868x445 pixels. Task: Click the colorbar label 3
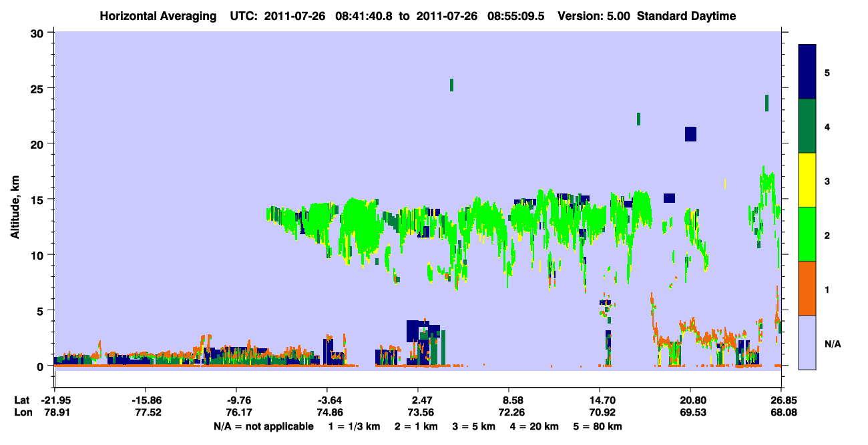click(x=827, y=180)
